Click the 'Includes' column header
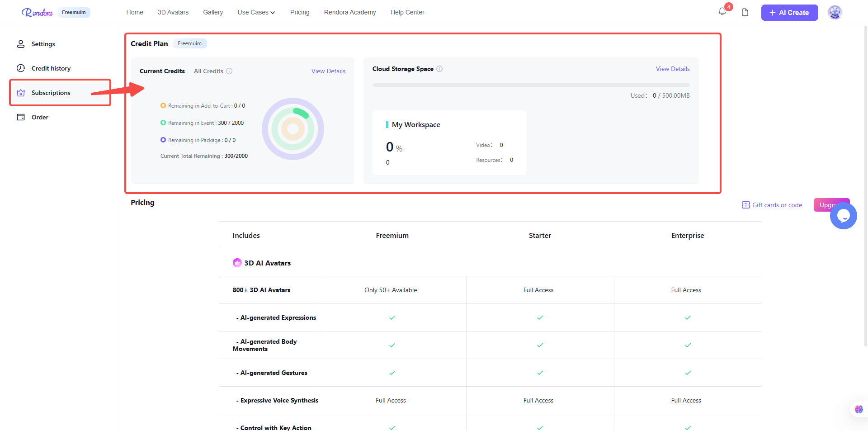 246,235
